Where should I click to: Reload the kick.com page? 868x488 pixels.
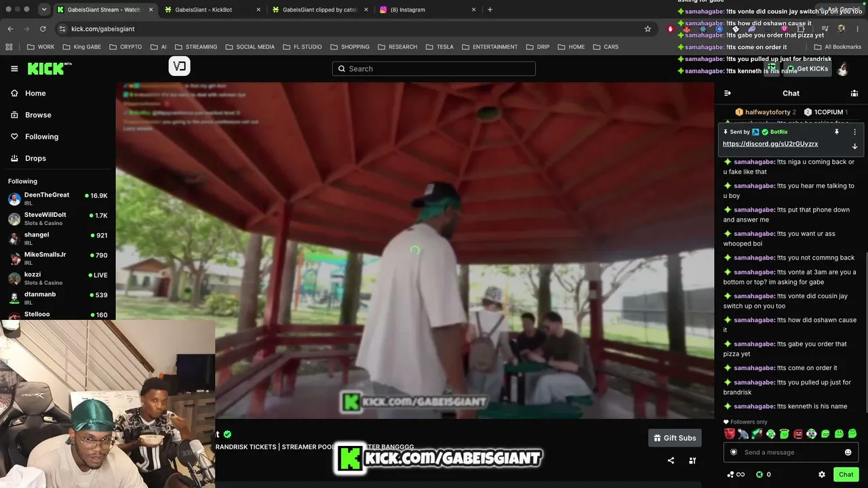43,28
